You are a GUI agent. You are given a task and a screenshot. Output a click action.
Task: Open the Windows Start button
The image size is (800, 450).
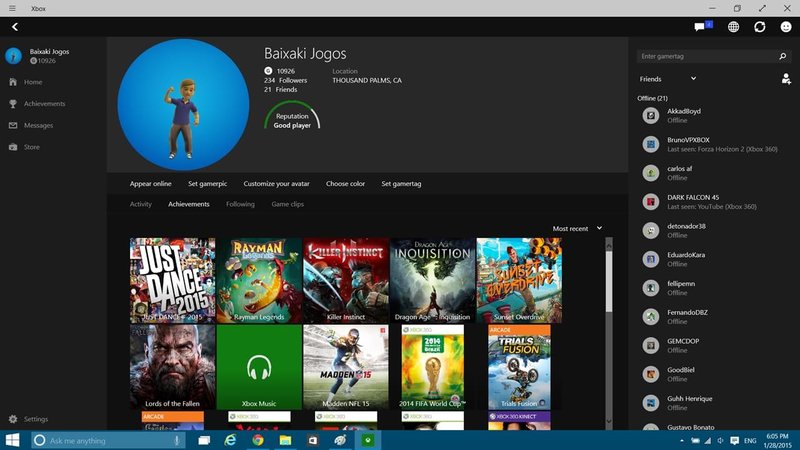pyautogui.click(x=12, y=440)
